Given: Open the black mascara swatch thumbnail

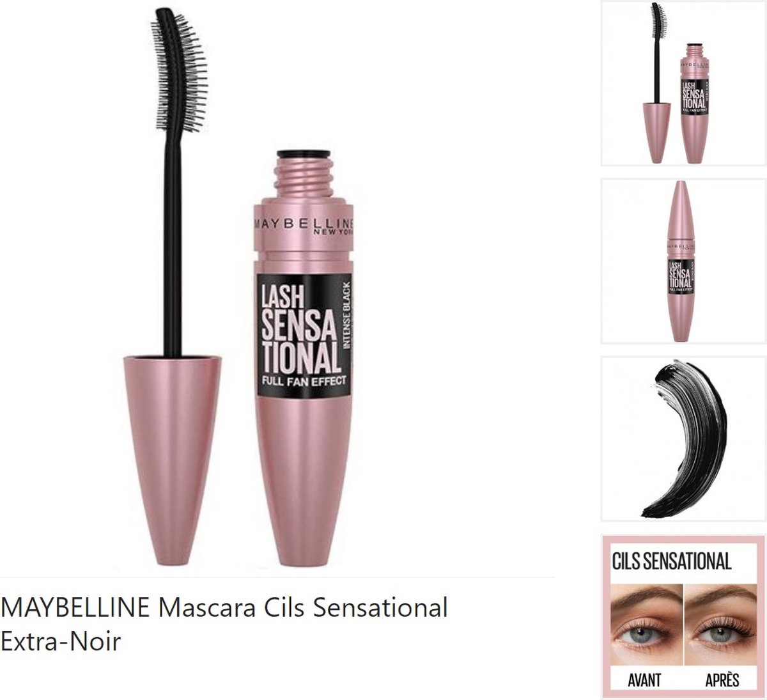Looking at the screenshot, I should click(683, 439).
